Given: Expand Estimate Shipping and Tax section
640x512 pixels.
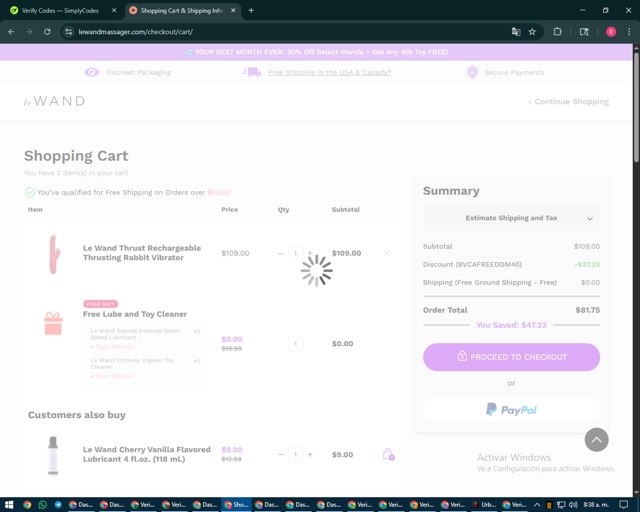Looking at the screenshot, I should [x=511, y=218].
